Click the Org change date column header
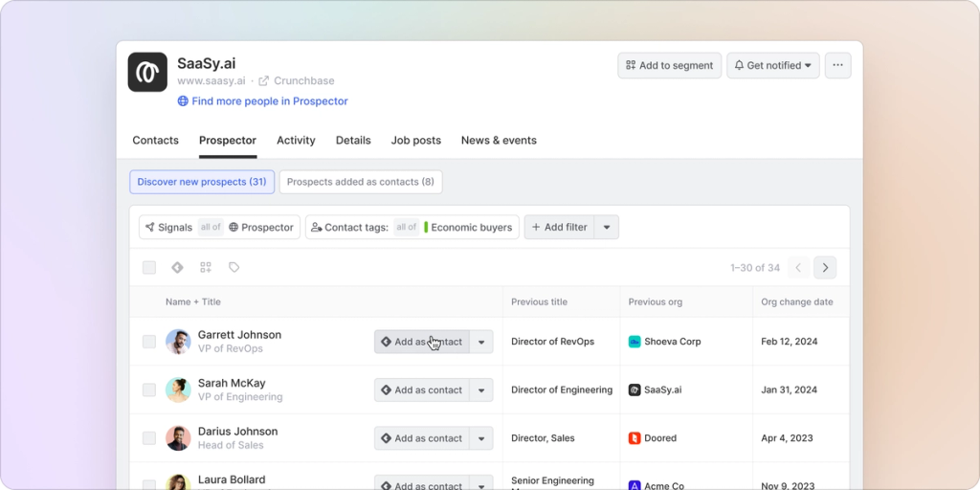 coord(797,301)
